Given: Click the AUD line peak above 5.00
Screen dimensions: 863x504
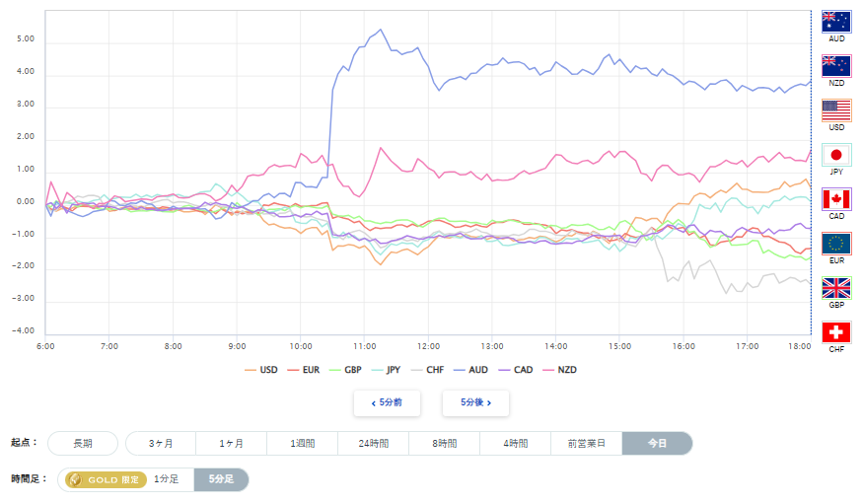Looking at the screenshot, I should (381, 30).
